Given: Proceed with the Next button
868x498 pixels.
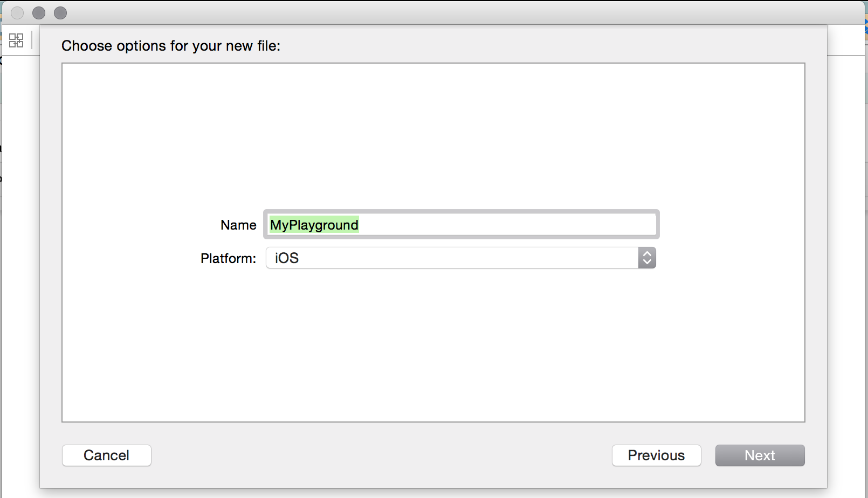Looking at the screenshot, I should (760, 455).
